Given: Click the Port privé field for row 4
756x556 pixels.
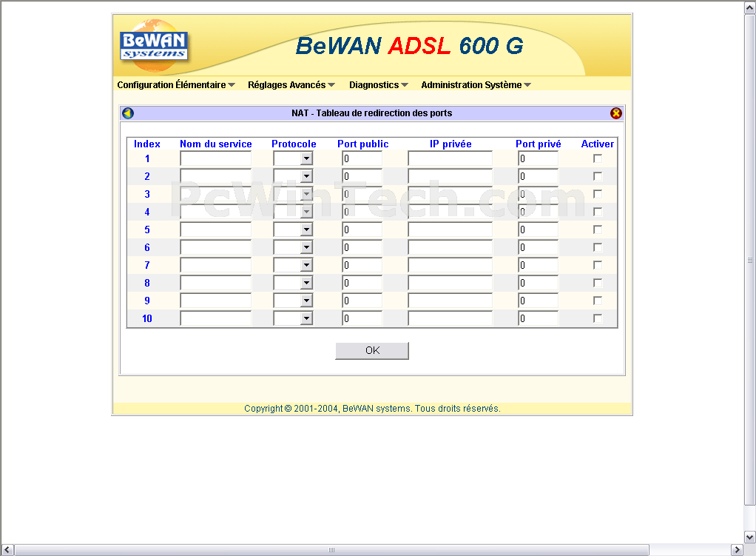Looking at the screenshot, I should coord(538,212).
